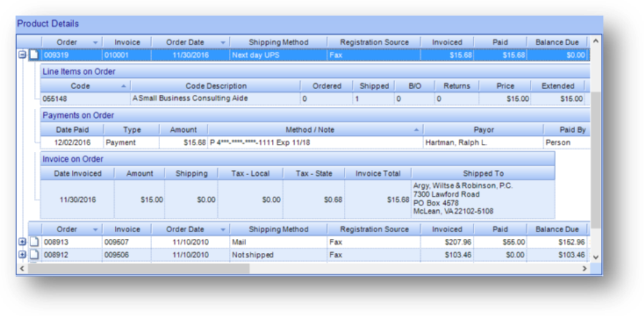Sort by Method / Note column header
Image resolution: width=644 pixels, height=316 pixels.
pyautogui.click(x=316, y=130)
